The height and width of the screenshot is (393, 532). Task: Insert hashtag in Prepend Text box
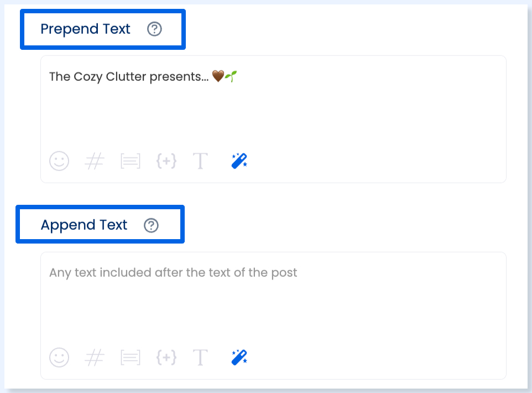(95, 161)
